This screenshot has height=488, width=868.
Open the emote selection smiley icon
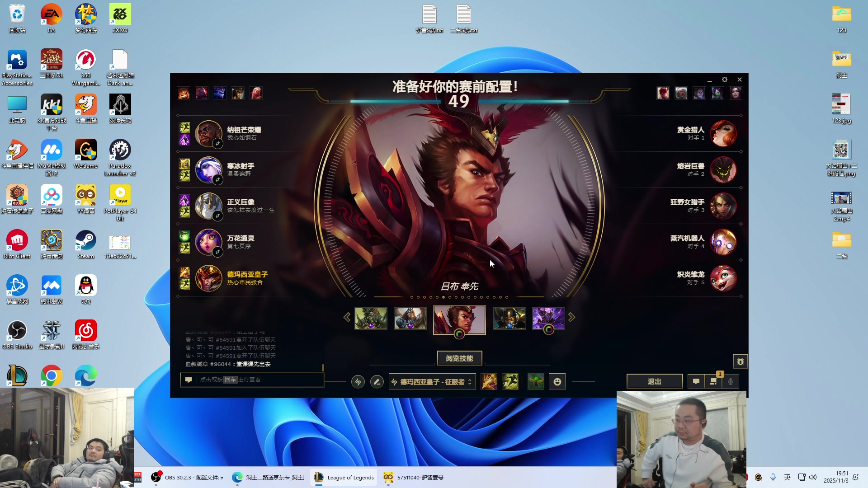557,382
